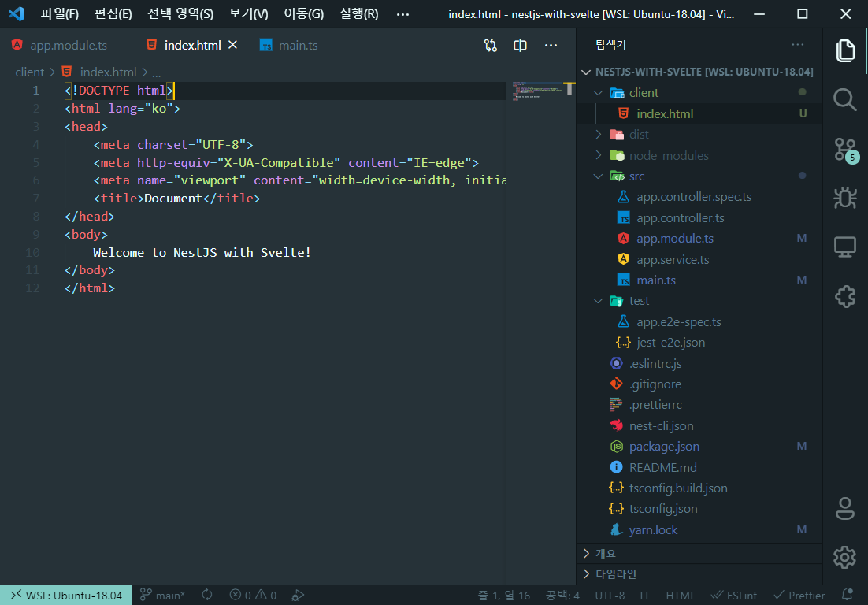
Task: Open package.json file
Action: 699,447
